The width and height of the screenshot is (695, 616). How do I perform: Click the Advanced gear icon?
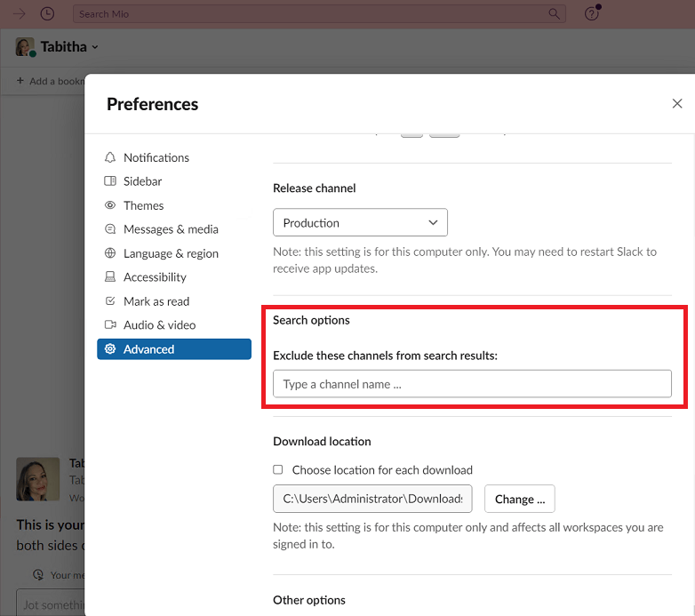[x=110, y=349]
